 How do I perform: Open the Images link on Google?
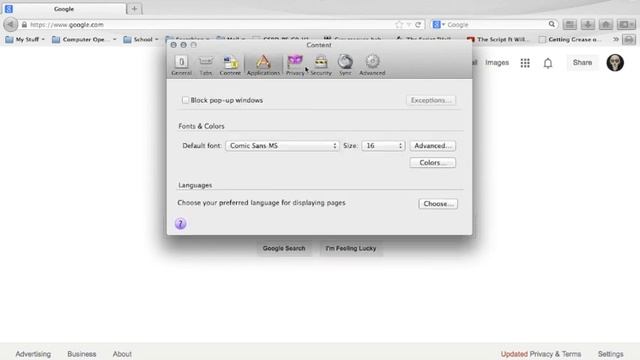[497, 63]
